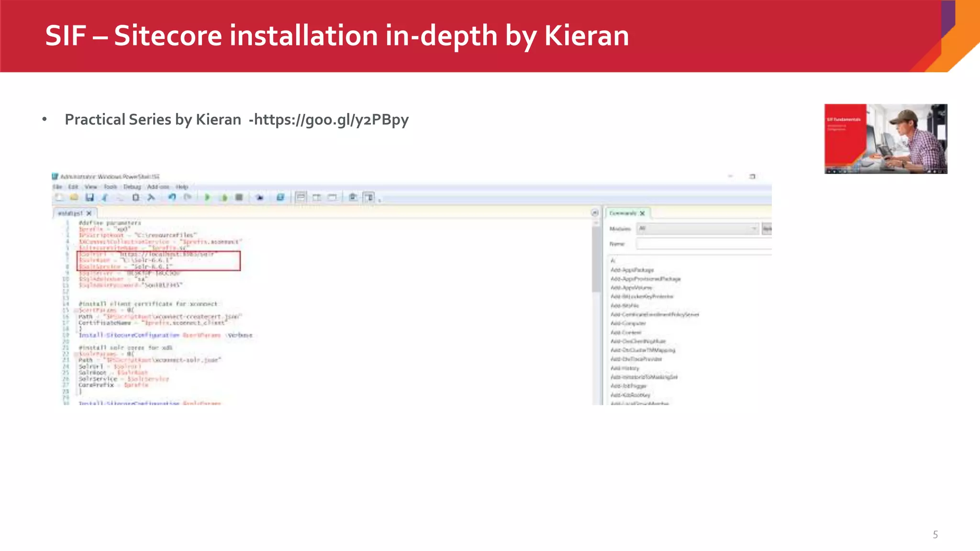
Task: Close the install.ps1 script tab
Action: 89,213
